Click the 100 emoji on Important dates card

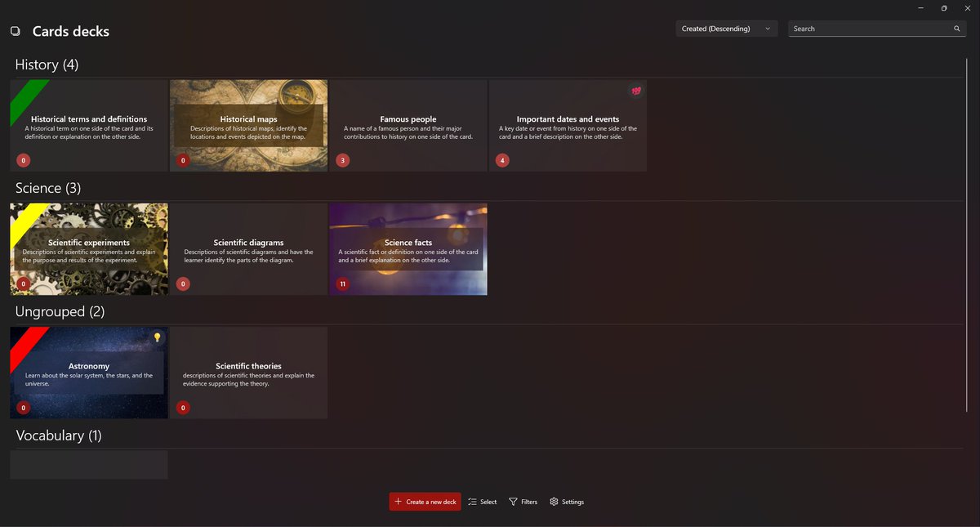pos(636,91)
